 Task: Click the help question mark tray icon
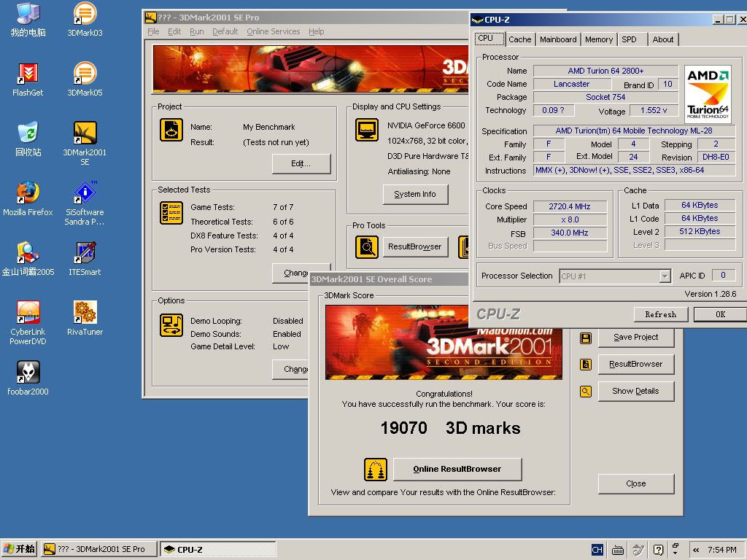click(659, 550)
